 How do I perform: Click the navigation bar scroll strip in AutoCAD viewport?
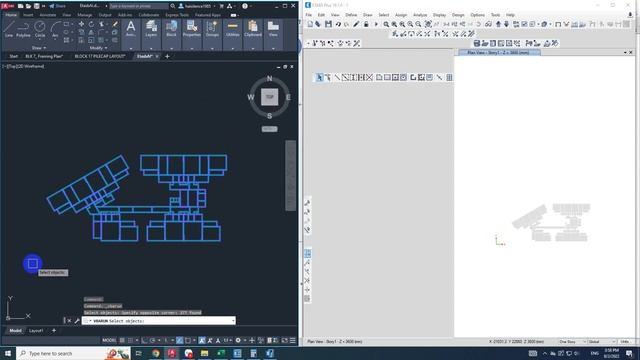pos(291,176)
